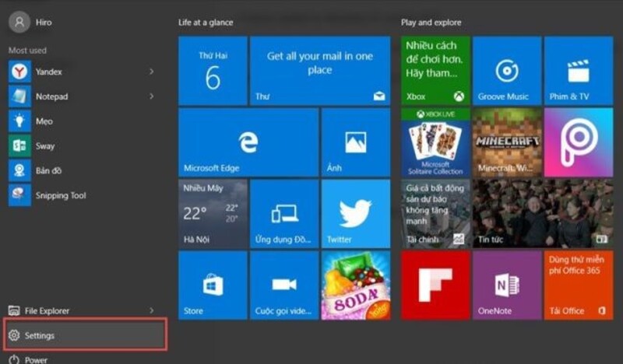Expand the Notepad jump list arrow
Viewport: 623px width, 364px height.
(x=151, y=96)
